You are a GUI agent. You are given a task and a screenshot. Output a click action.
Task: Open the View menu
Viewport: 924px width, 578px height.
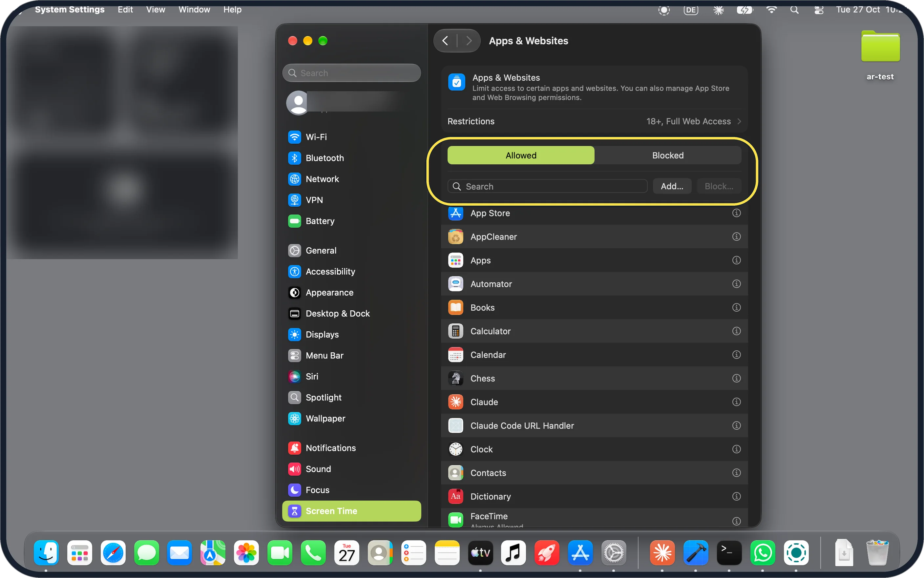[x=155, y=10]
